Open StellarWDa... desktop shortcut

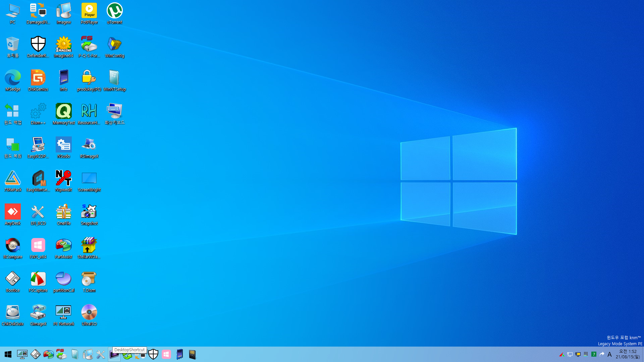coord(89,248)
